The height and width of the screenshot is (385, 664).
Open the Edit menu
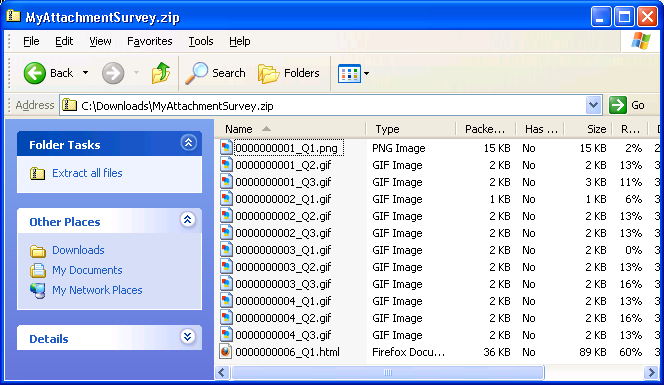(64, 41)
